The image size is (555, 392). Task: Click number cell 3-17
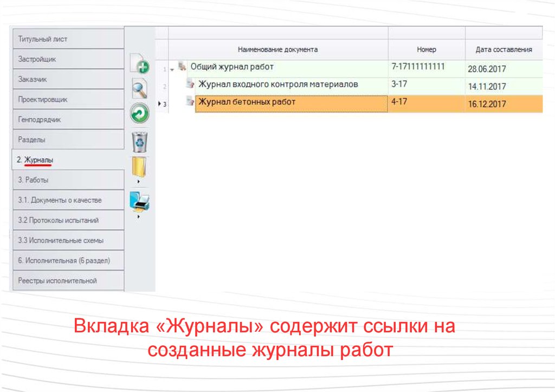(427, 86)
